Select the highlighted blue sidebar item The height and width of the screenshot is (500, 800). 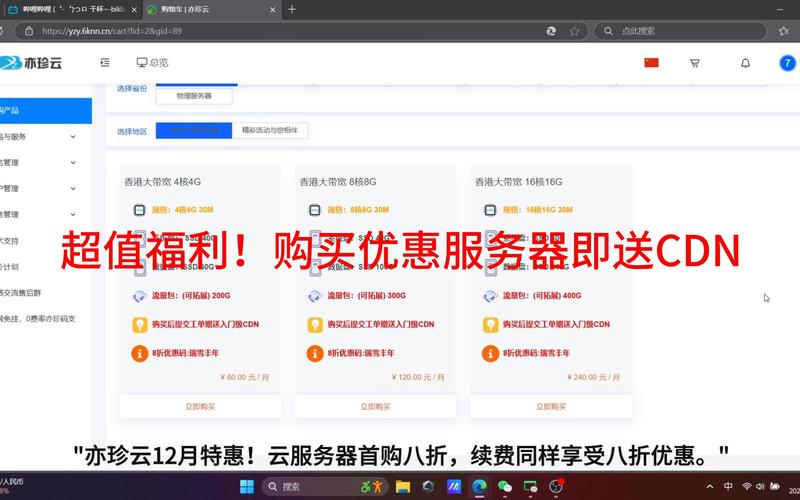[46, 111]
